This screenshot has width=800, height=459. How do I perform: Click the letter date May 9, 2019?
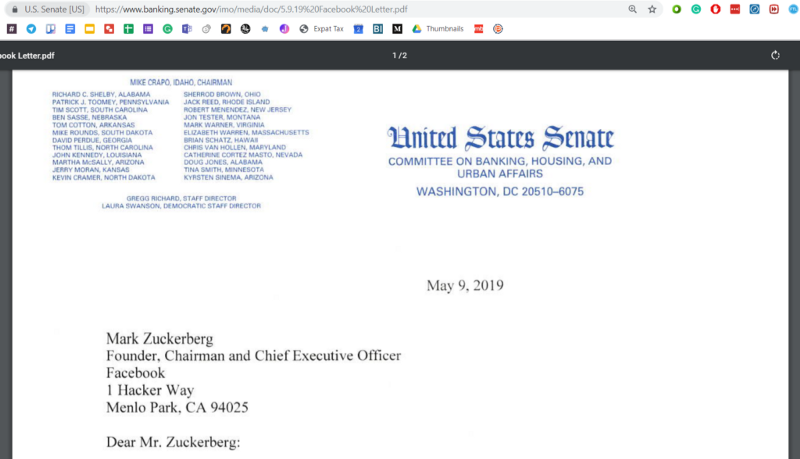[465, 285]
